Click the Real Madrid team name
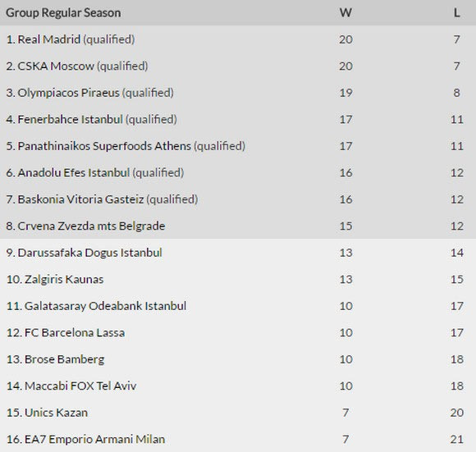 pyautogui.click(x=49, y=39)
